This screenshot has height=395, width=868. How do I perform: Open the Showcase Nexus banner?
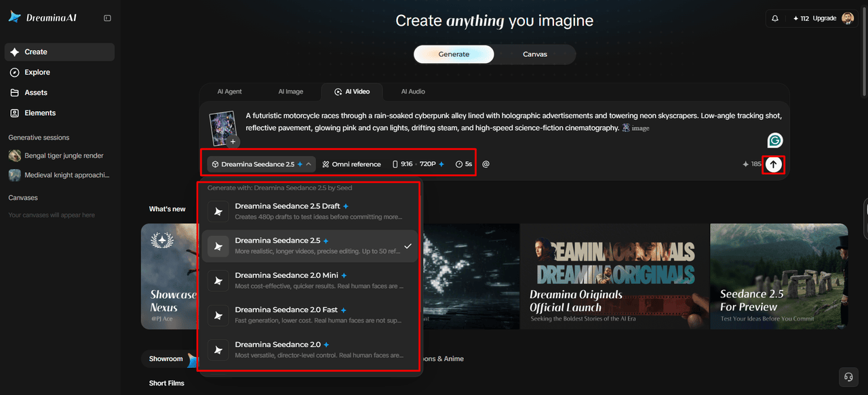169,276
